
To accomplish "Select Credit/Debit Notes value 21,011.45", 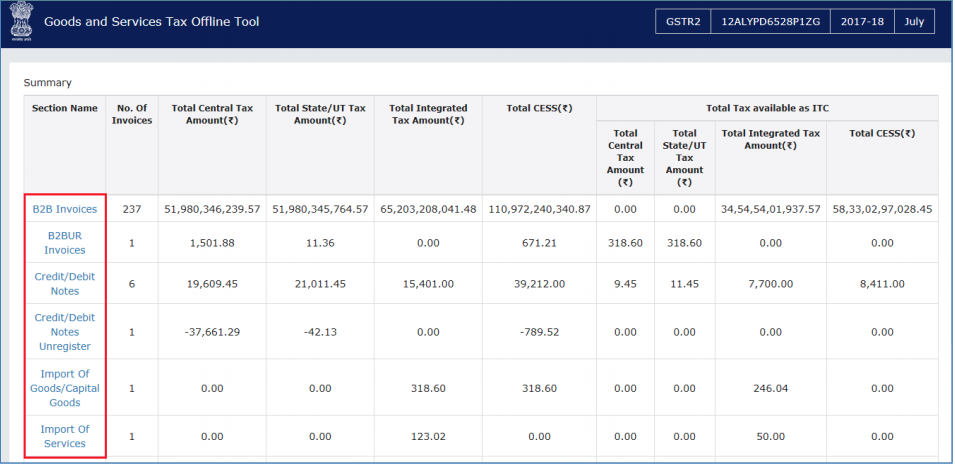I will click(x=320, y=284).
